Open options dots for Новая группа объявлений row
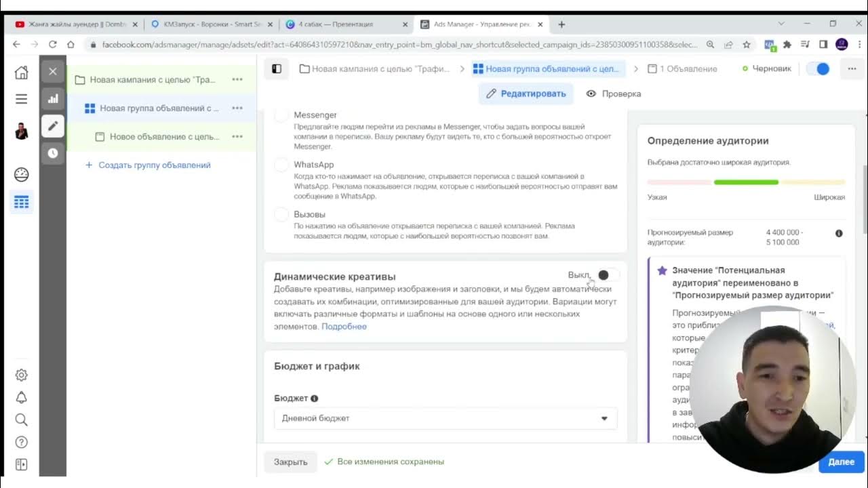 tap(237, 108)
